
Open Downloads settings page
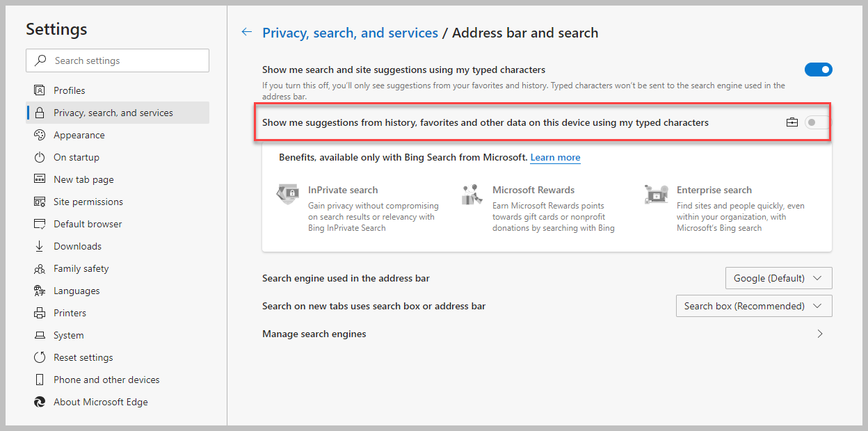(x=77, y=246)
